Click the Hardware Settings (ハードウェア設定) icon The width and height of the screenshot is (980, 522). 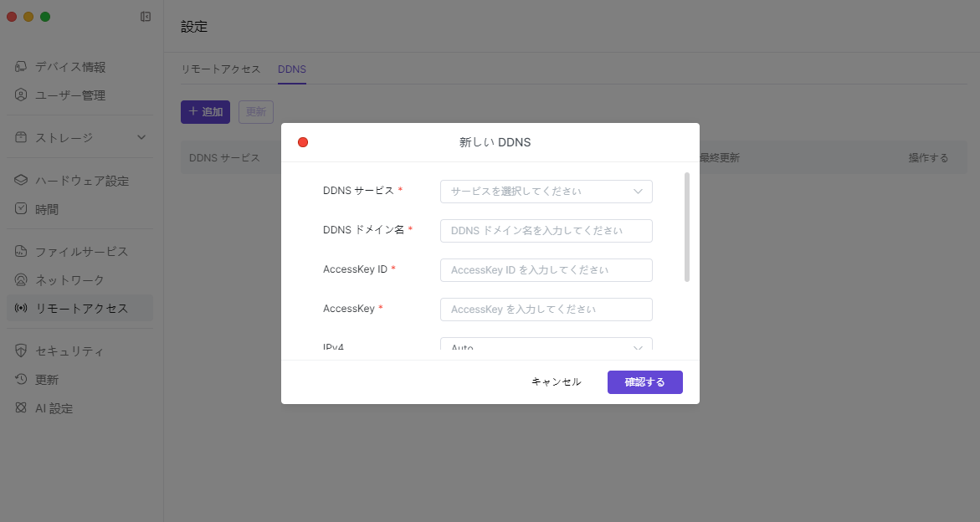coord(22,181)
